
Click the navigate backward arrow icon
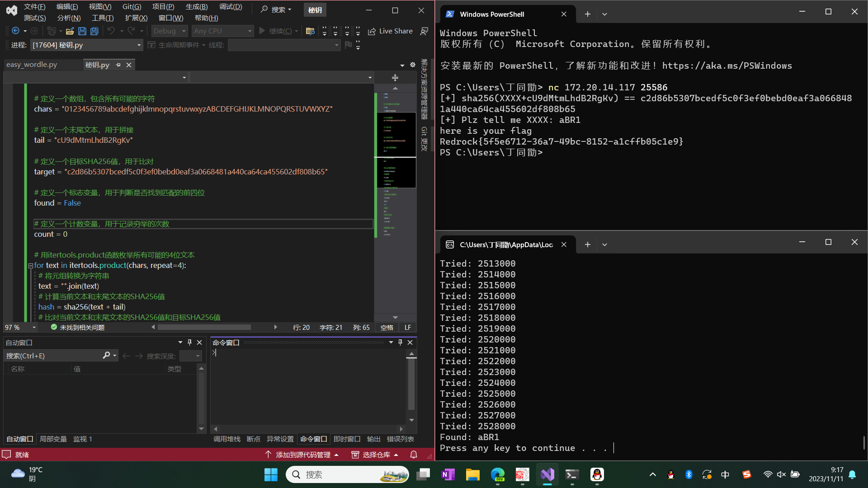pos(15,31)
